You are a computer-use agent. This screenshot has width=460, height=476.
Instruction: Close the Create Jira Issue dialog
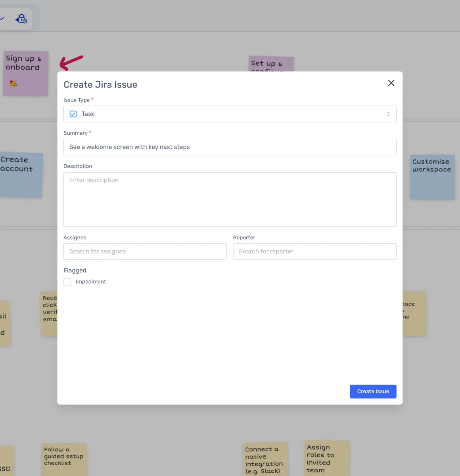(x=391, y=83)
